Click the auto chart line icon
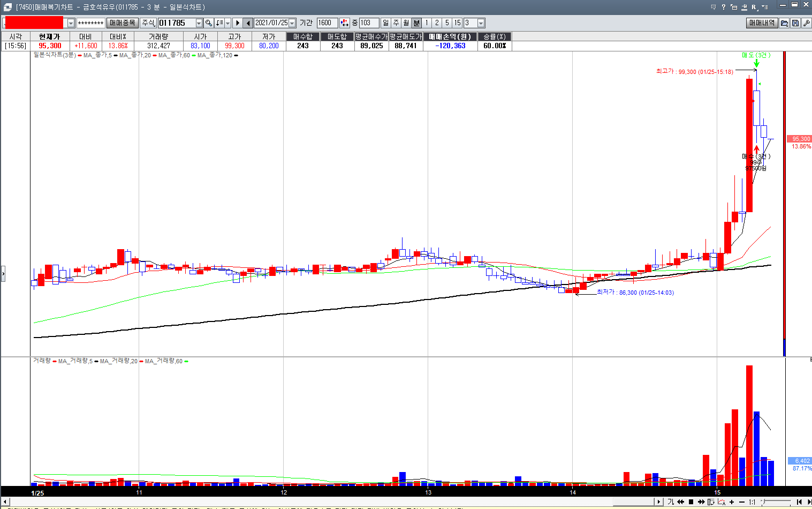The image size is (812, 509). 721,502
